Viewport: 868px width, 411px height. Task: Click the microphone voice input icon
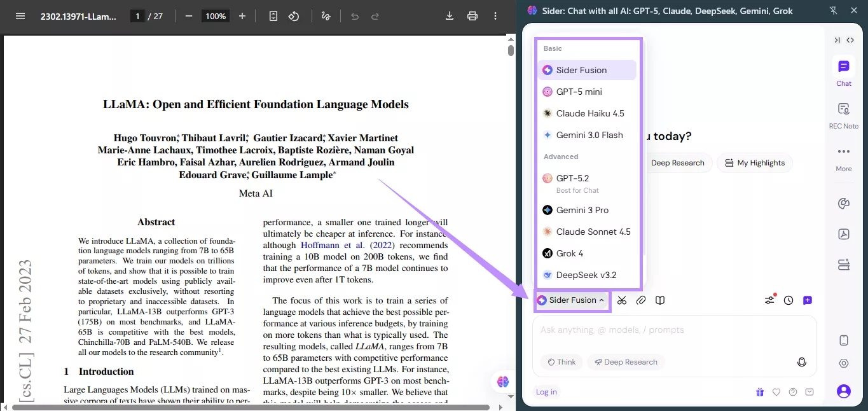pos(802,362)
